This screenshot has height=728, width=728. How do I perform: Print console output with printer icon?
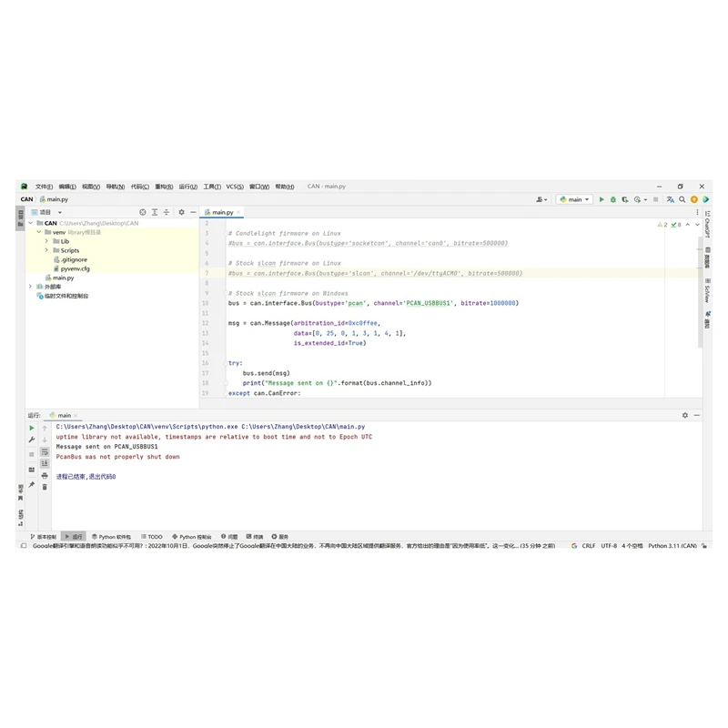[x=45, y=475]
